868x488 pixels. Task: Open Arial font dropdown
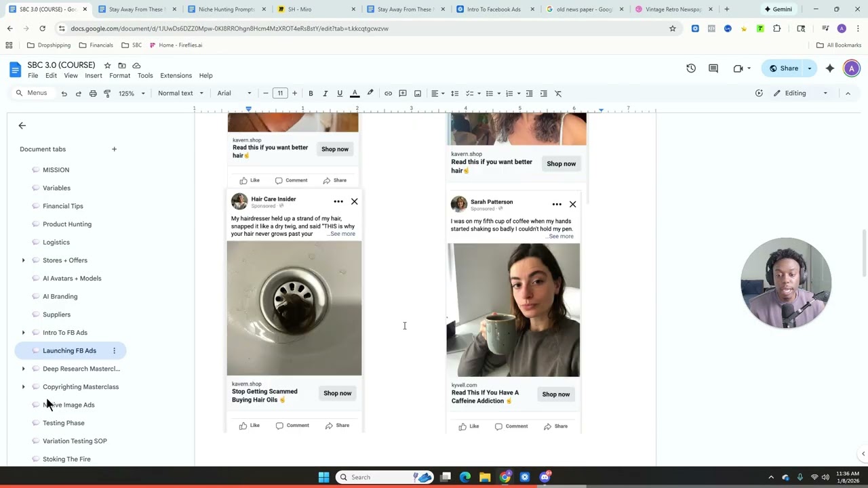pyautogui.click(x=234, y=94)
